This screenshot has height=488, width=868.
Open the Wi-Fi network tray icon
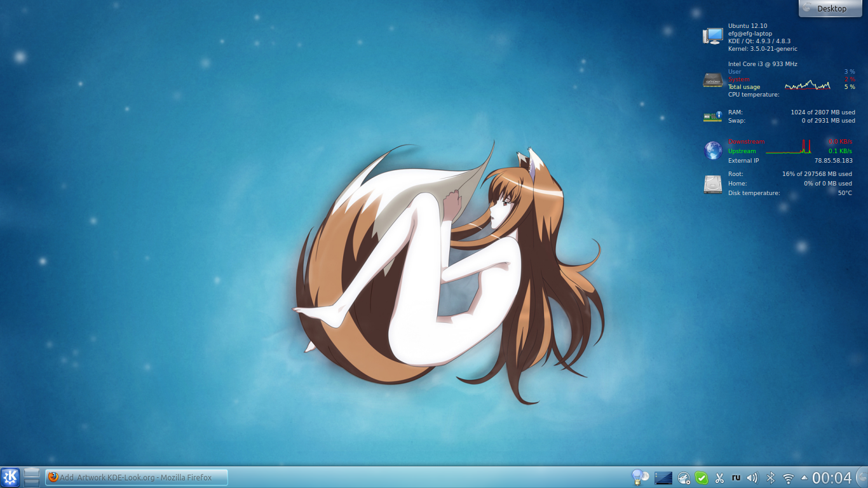789,478
